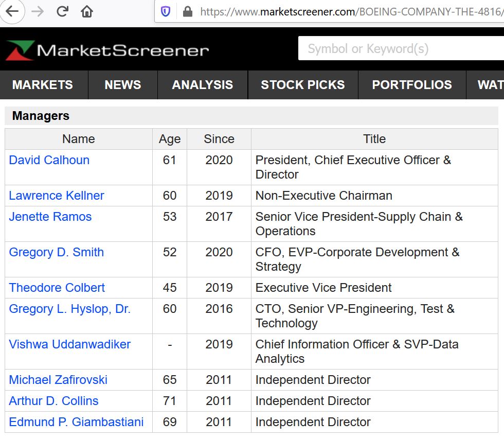Viewport: 504px width, 439px height.
Task: Open the NEWS menu
Action: click(x=123, y=85)
